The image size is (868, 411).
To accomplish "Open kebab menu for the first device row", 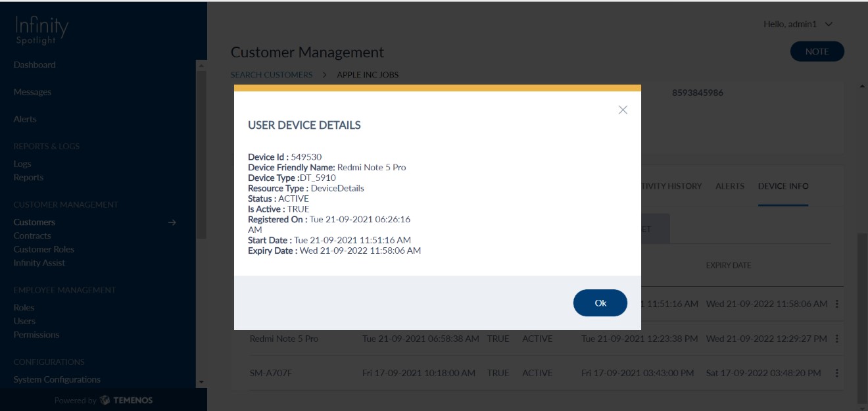I will [x=837, y=304].
